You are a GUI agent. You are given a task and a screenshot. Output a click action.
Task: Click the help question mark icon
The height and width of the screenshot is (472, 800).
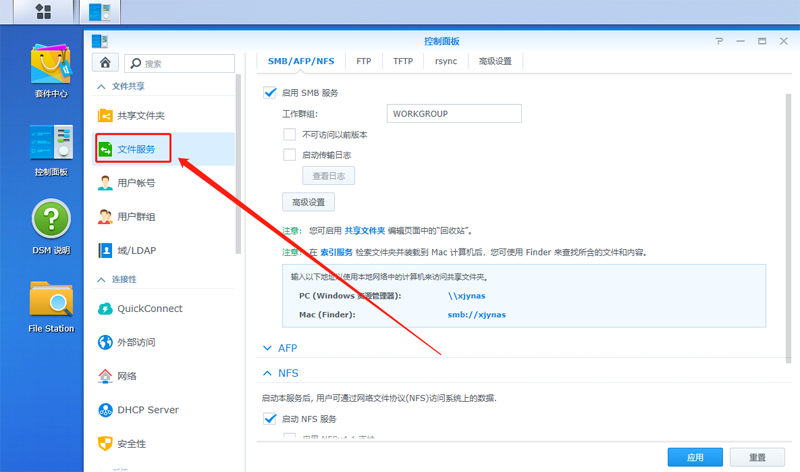[719, 41]
